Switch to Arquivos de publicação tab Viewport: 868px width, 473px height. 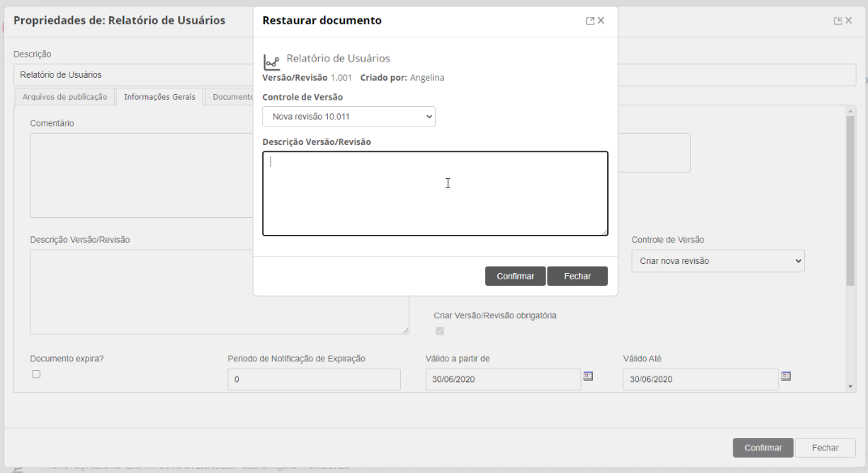(x=65, y=97)
